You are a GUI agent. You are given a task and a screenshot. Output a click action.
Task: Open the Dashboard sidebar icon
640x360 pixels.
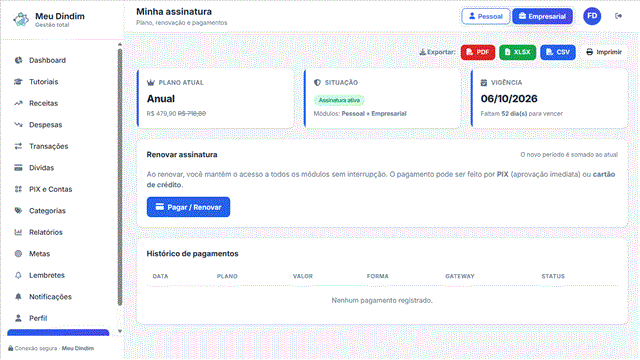pyautogui.click(x=18, y=60)
